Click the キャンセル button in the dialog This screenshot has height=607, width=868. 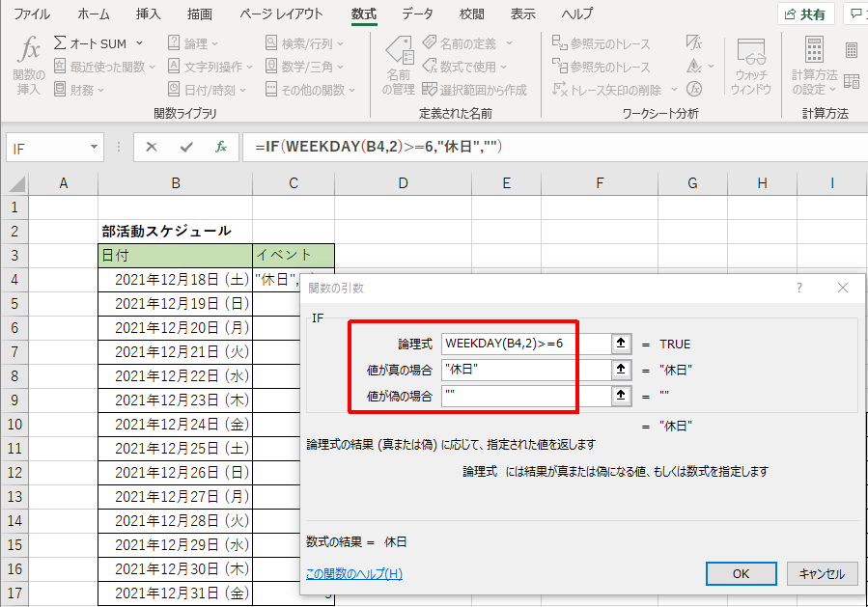click(822, 573)
